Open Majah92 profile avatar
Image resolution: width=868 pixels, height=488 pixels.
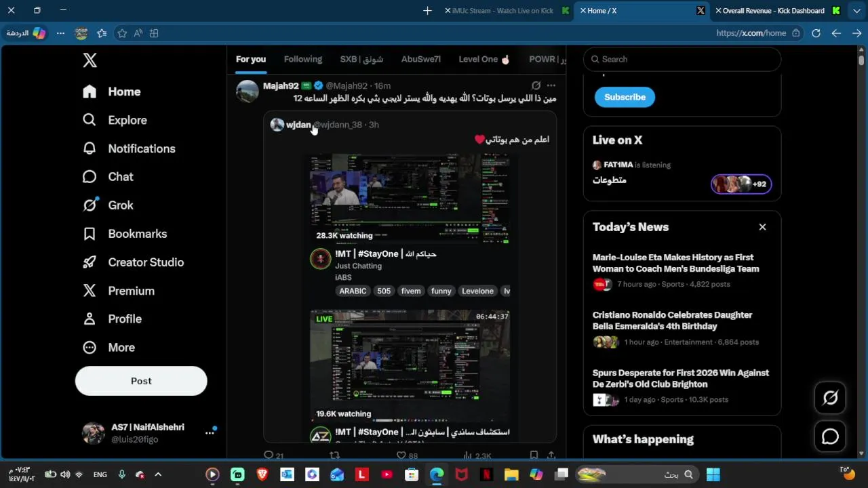pyautogui.click(x=248, y=91)
